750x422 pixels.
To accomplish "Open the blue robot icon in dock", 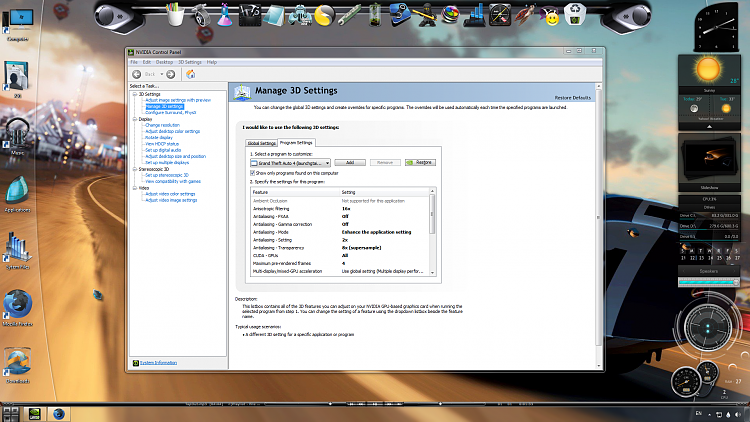I will point(299,15).
